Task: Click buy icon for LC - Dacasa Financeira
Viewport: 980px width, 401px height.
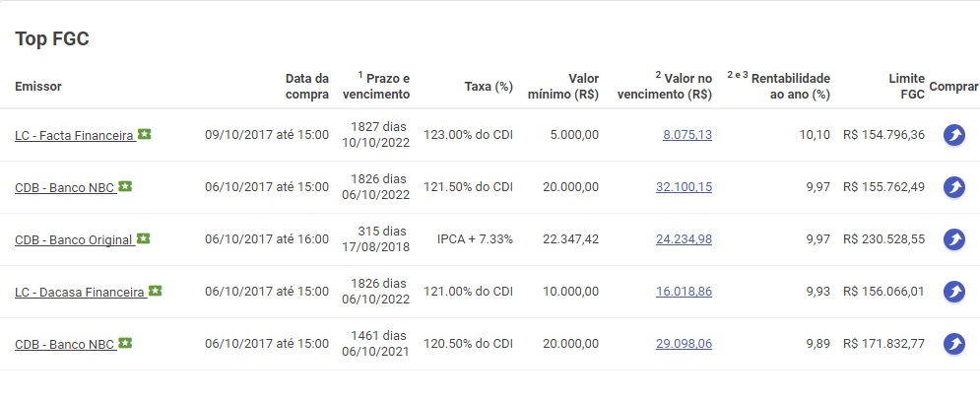Action: [x=953, y=292]
